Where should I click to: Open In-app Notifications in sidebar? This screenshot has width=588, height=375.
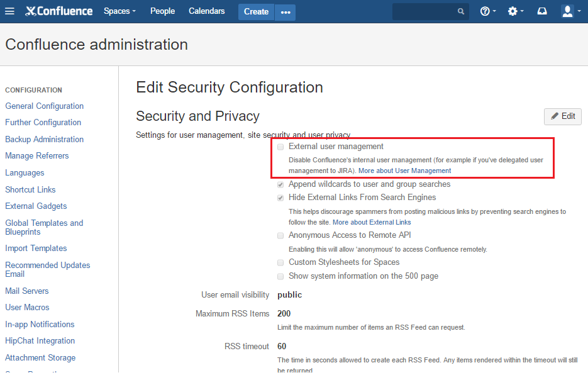click(40, 324)
